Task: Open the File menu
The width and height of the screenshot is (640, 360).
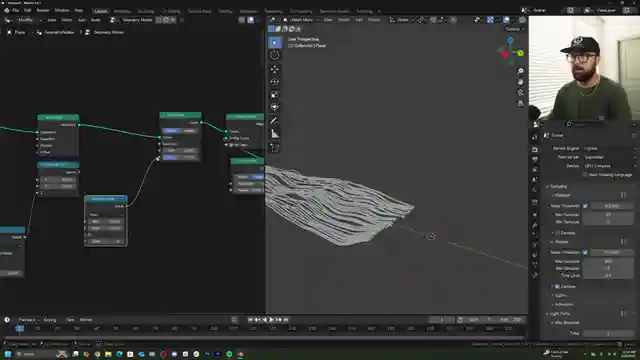Action: click(x=16, y=10)
